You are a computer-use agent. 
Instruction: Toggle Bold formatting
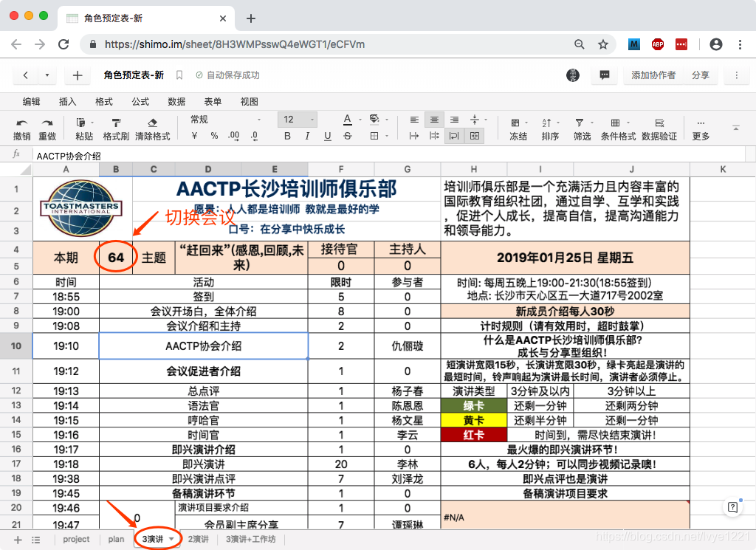(287, 136)
